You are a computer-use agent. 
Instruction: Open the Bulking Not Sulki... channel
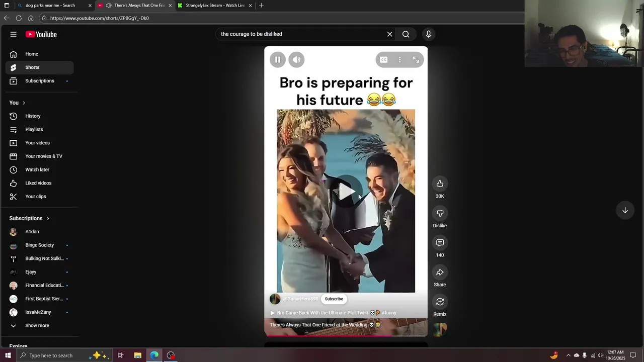point(39,258)
